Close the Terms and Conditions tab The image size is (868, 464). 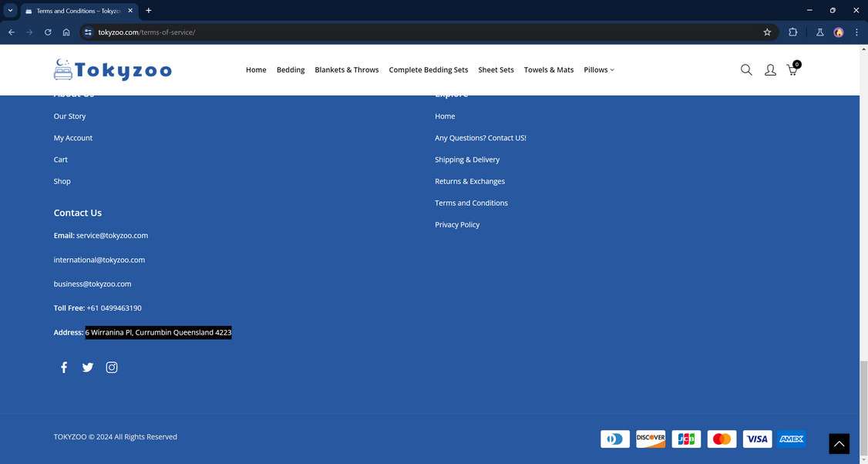click(130, 11)
